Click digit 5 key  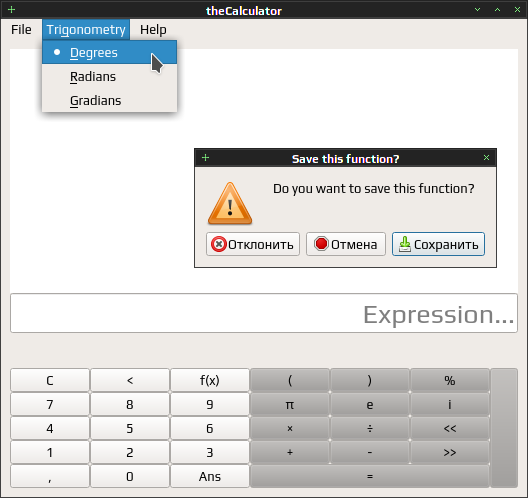pos(130,429)
